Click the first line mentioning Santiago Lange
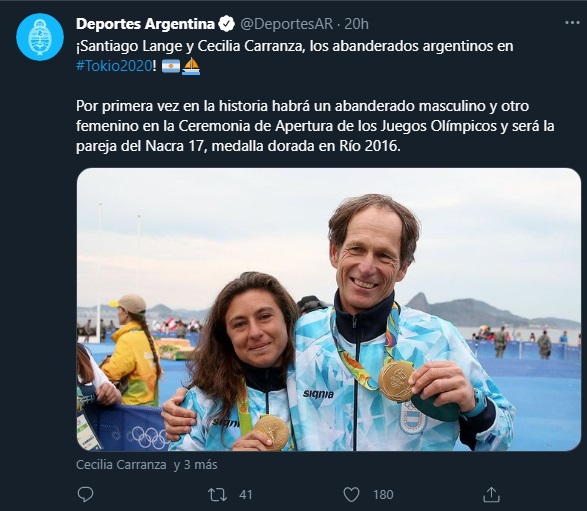The width and height of the screenshot is (587, 511). pos(295,46)
